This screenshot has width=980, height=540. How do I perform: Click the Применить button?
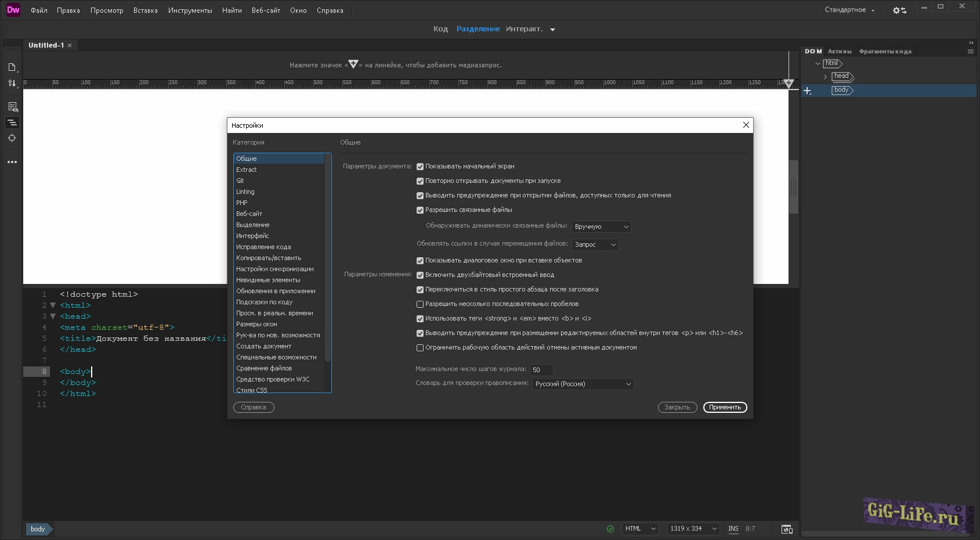pos(725,408)
